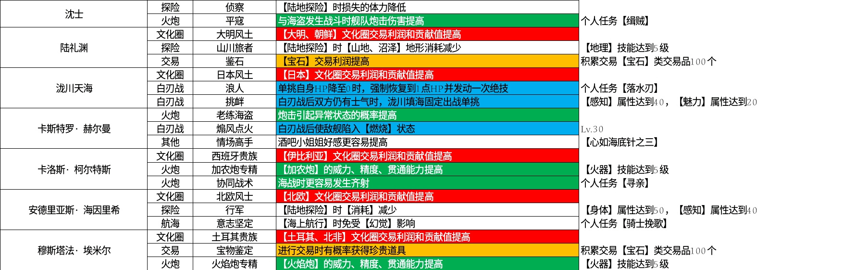This screenshot has width=868, height=270.
Task: Click the skill name 火焰炮专精
Action: (x=235, y=264)
